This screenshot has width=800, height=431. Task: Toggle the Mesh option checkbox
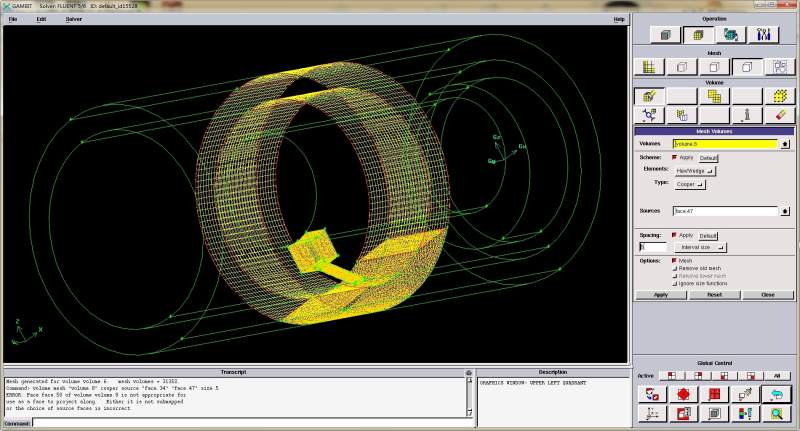tap(674, 261)
